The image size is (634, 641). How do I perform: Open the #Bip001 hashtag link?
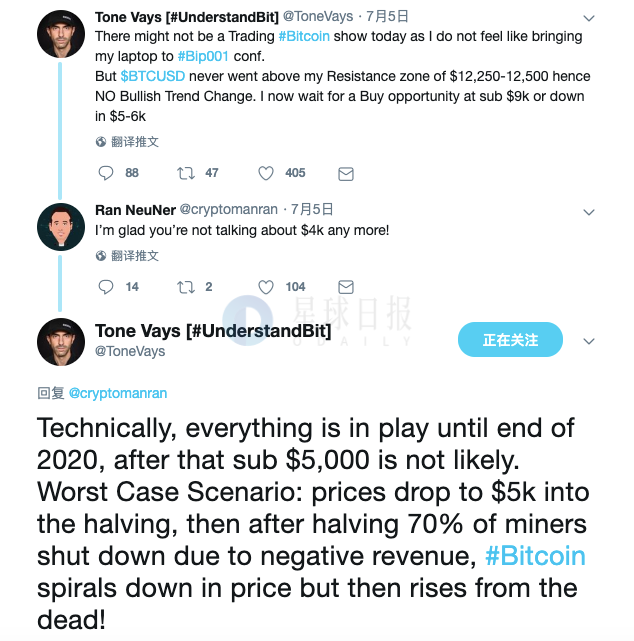point(206,56)
